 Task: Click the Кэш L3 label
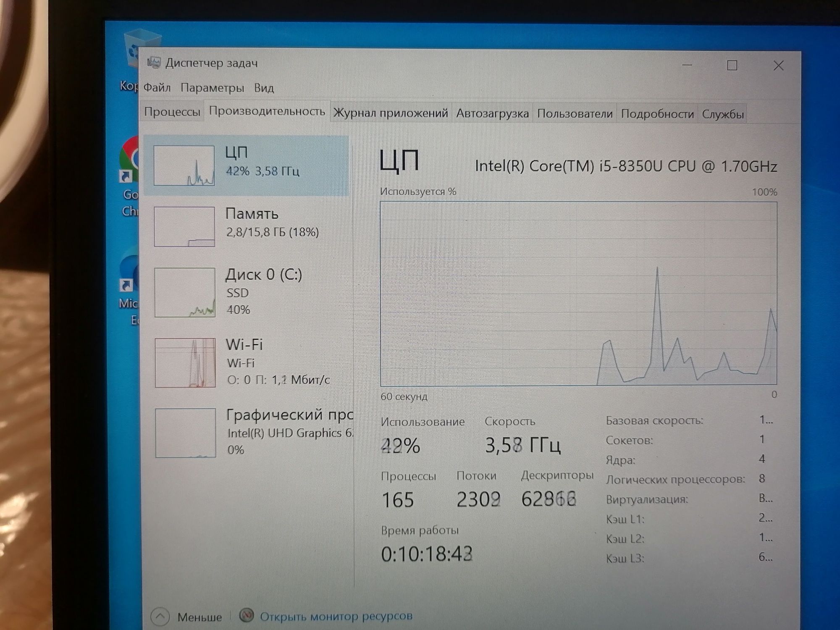(625, 559)
